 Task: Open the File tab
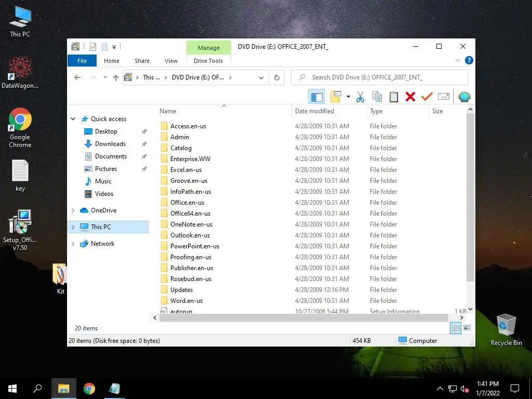click(x=82, y=61)
